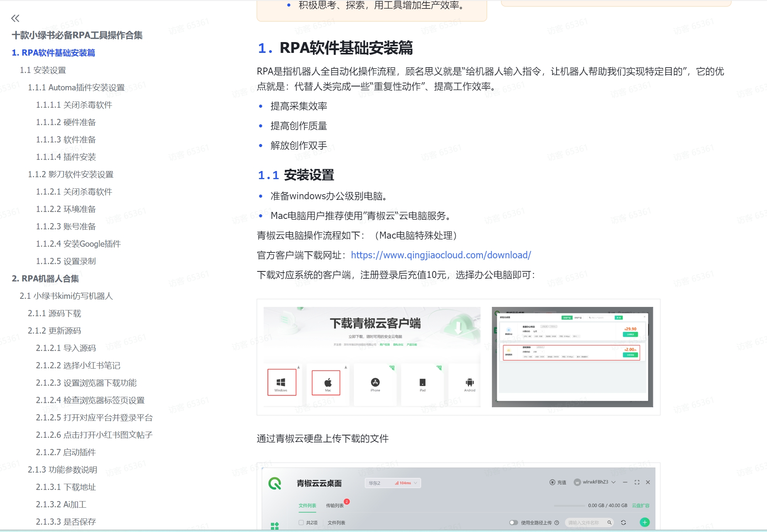
Task: Click the Android icon in the screenshot
Action: pyautogui.click(x=470, y=382)
